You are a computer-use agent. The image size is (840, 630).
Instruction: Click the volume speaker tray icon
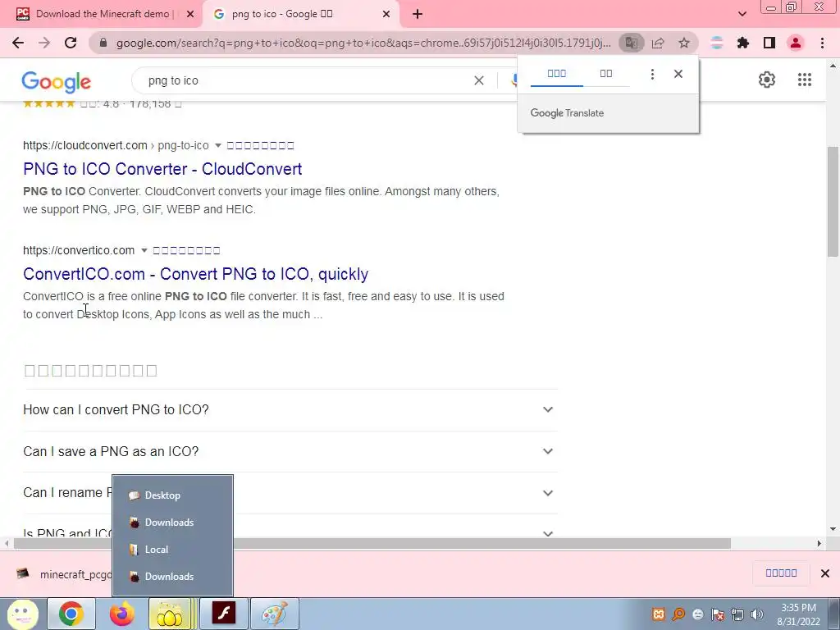point(757,614)
